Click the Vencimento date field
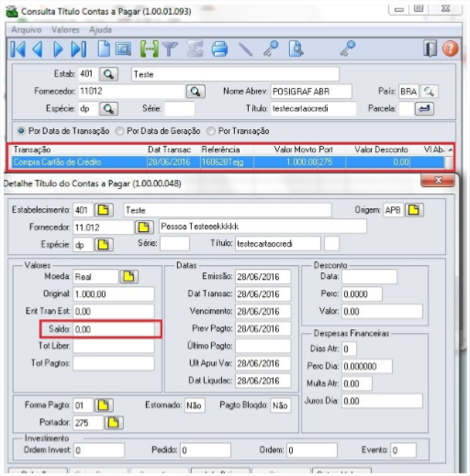 tap(263, 312)
